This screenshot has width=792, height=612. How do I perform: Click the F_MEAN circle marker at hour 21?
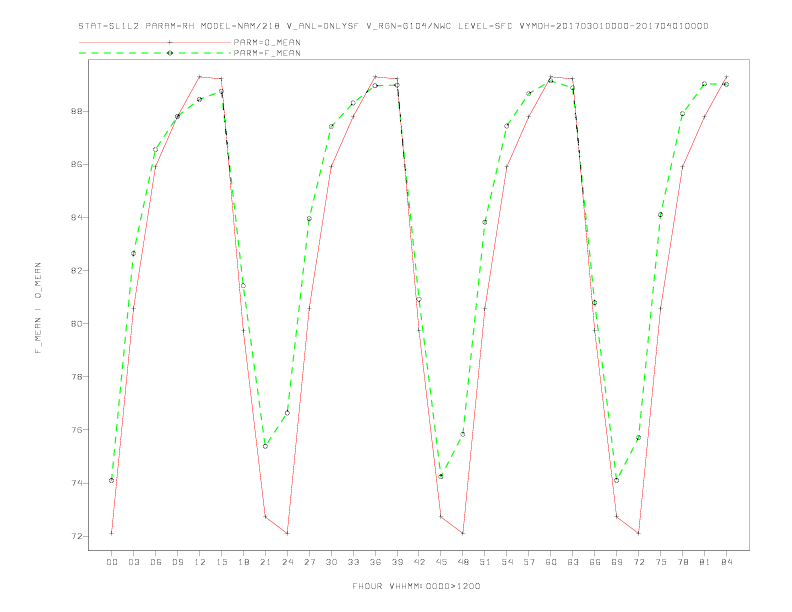(x=265, y=446)
